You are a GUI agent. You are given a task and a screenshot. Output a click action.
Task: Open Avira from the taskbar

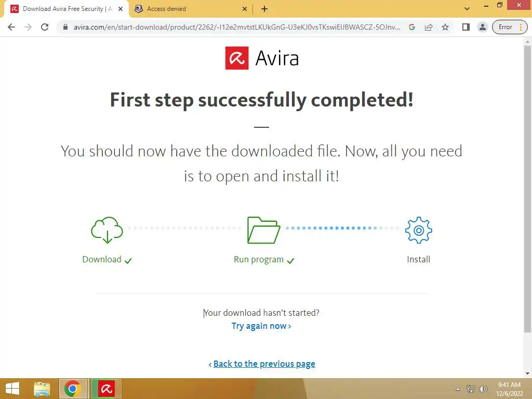point(106,389)
